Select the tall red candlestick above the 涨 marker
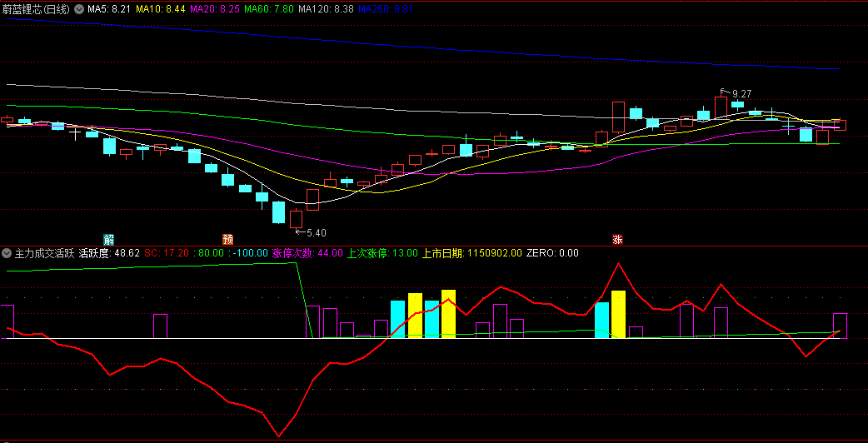Image resolution: width=868 pixels, height=443 pixels. click(x=618, y=117)
